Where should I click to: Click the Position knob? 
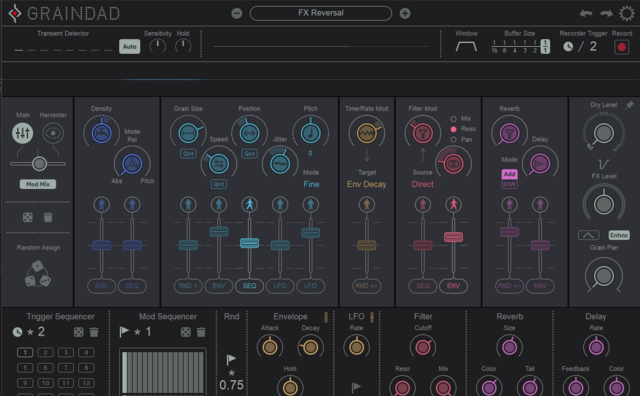pyautogui.click(x=249, y=133)
